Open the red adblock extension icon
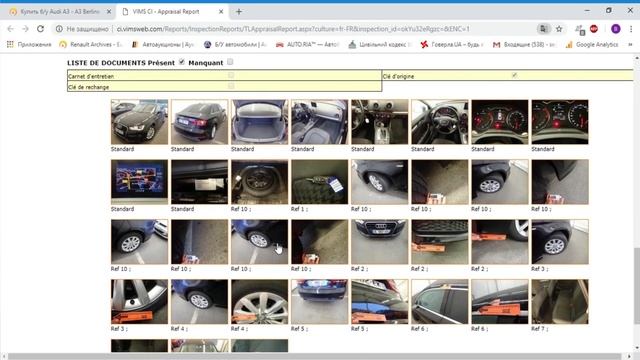The width and height of the screenshot is (640, 360). click(594, 29)
